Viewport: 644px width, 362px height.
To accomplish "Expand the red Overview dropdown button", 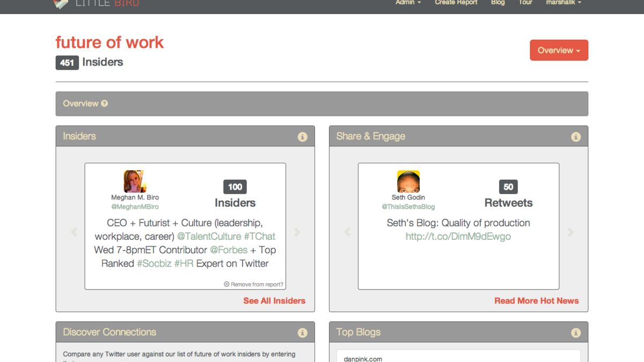I will pos(559,50).
